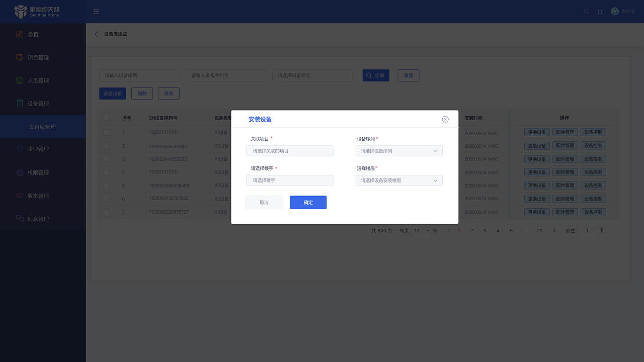Click the 请输入设备序列号 search field
The width and height of the screenshot is (644, 362).
point(226,75)
